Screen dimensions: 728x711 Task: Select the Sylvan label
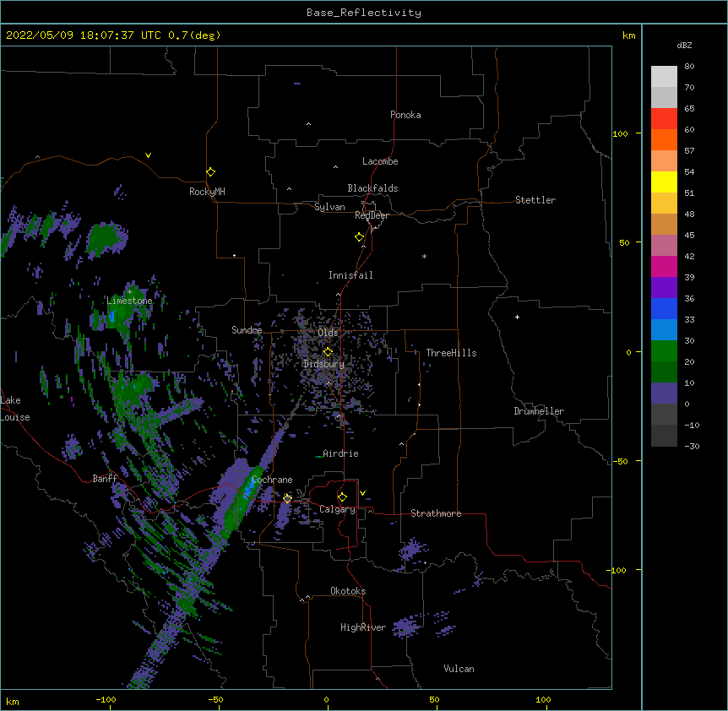(x=329, y=207)
